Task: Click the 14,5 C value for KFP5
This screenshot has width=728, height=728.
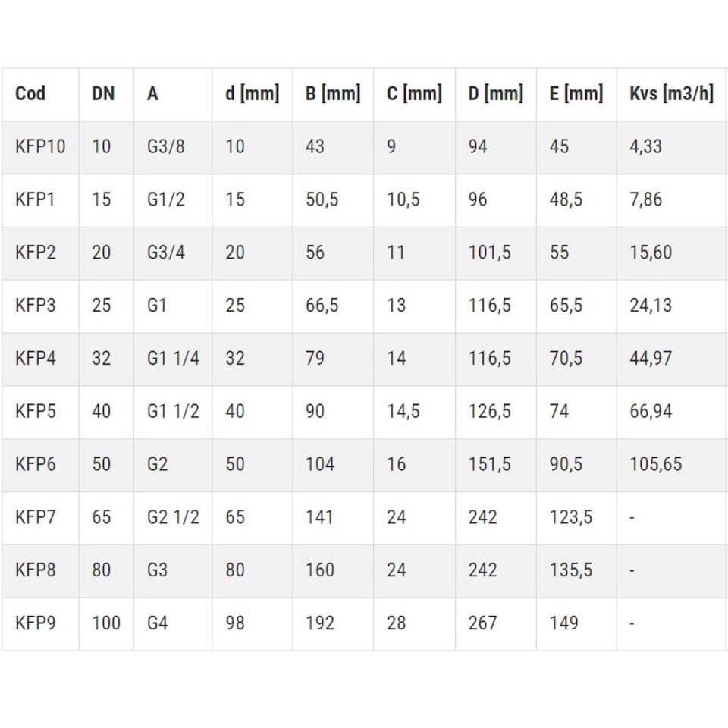Action: click(403, 411)
